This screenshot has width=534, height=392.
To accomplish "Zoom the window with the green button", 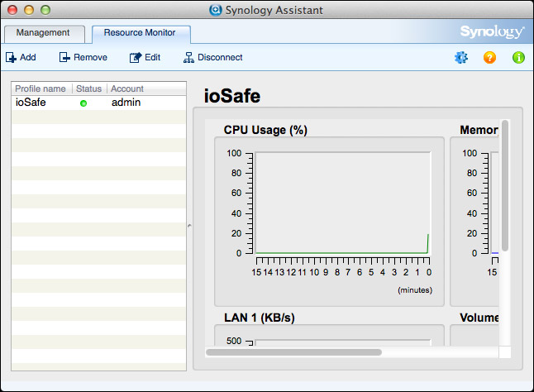I will (45, 10).
